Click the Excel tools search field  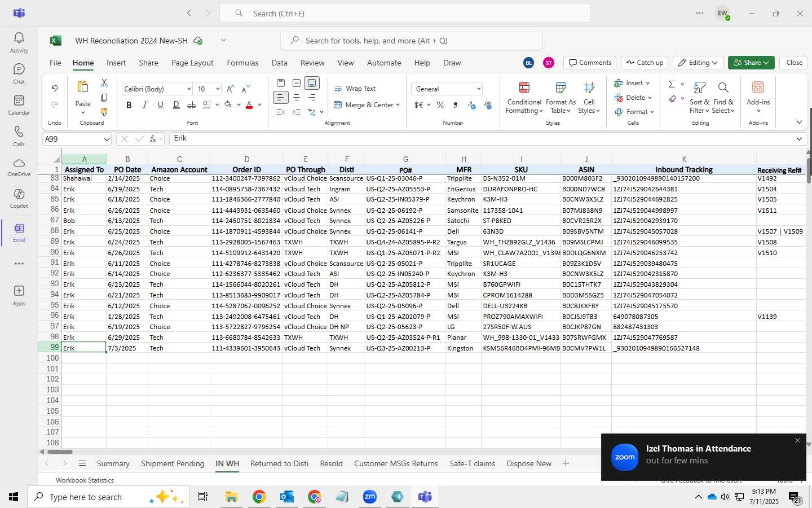tap(411, 41)
